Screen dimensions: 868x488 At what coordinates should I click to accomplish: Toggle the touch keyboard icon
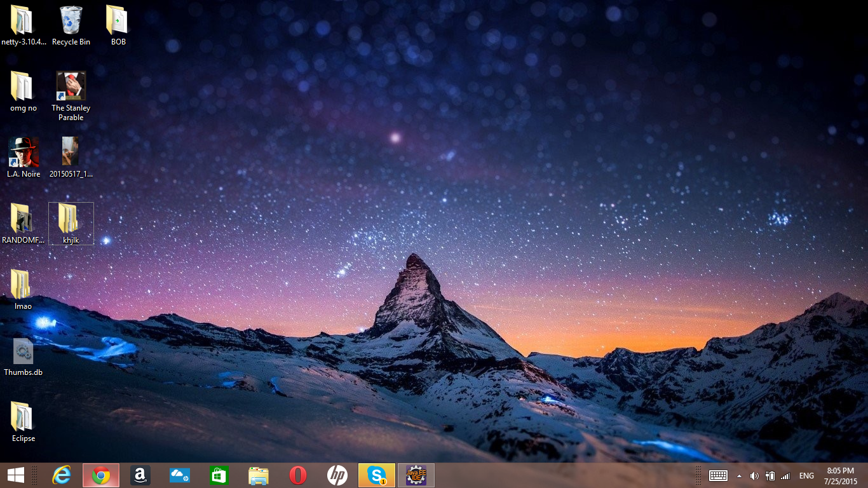tap(718, 476)
